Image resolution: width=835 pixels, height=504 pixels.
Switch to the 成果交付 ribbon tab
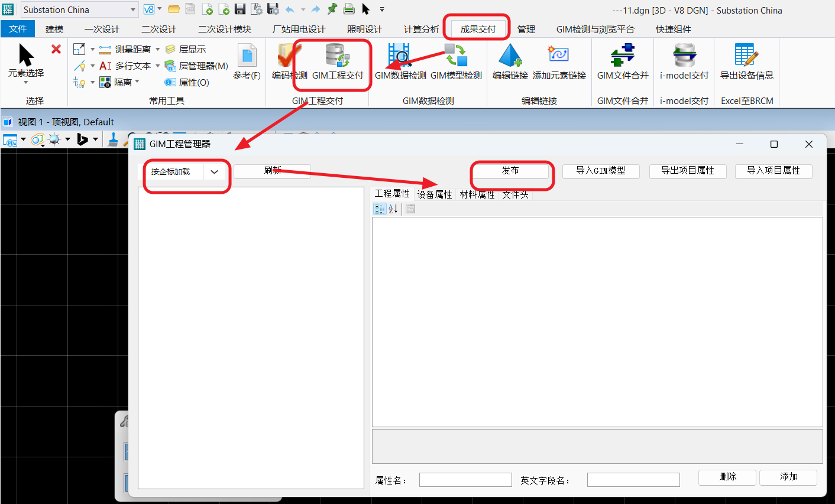(478, 29)
